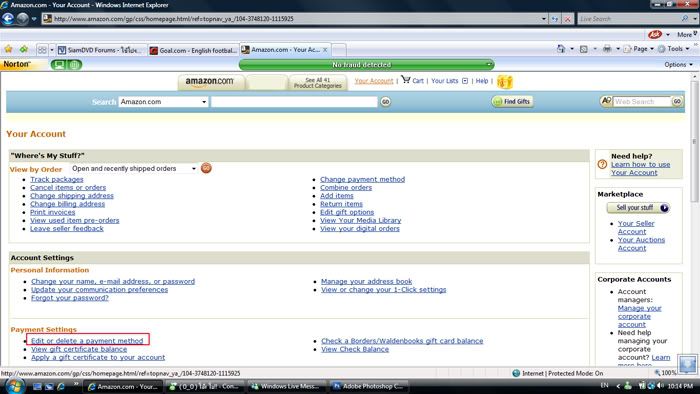Click the Print icon in command bar
700x394 pixels.
click(607, 49)
